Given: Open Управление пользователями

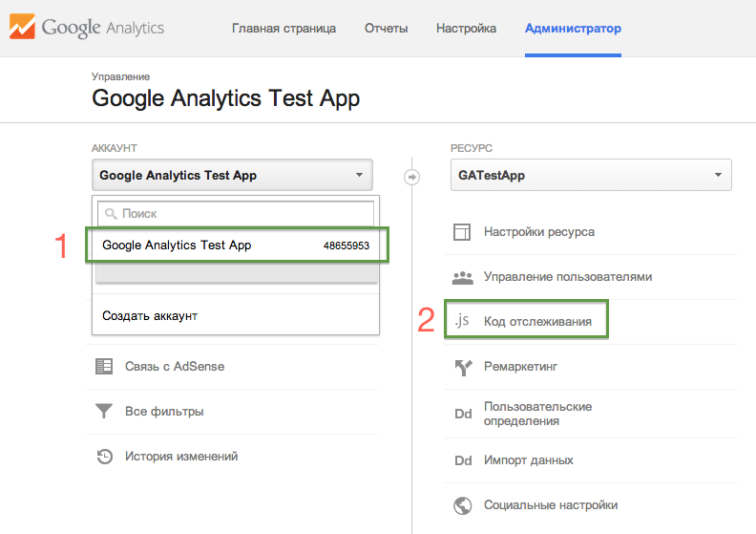Looking at the screenshot, I should point(568,277).
